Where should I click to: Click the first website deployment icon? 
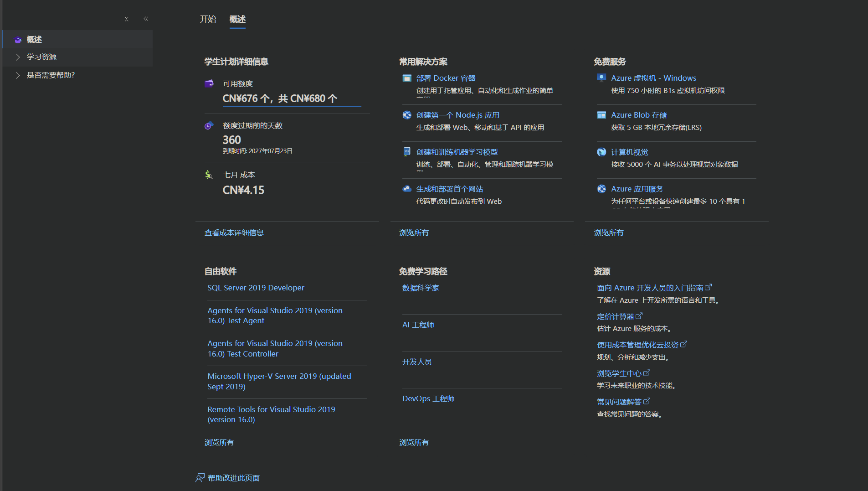407,189
